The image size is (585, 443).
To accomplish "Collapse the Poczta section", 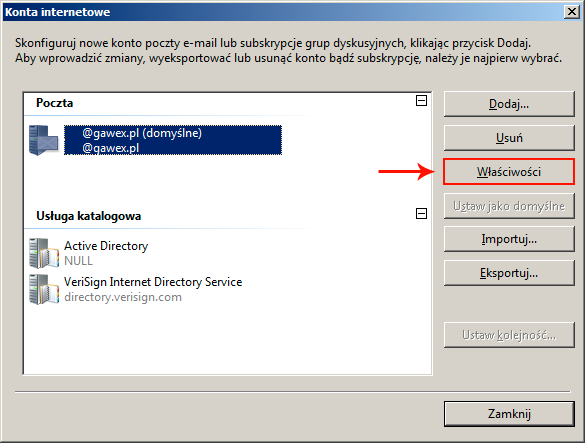I will point(421,100).
